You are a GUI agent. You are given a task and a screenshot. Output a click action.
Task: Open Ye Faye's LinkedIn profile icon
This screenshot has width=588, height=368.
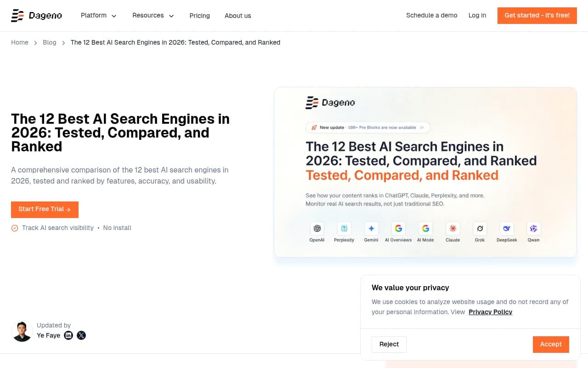point(68,335)
